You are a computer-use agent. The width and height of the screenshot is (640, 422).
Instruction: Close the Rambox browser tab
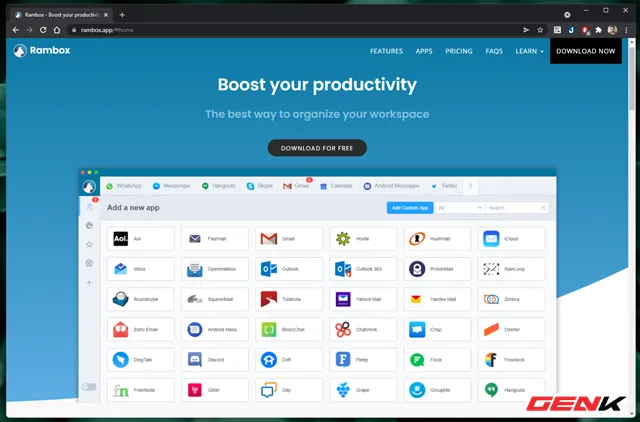click(x=106, y=15)
